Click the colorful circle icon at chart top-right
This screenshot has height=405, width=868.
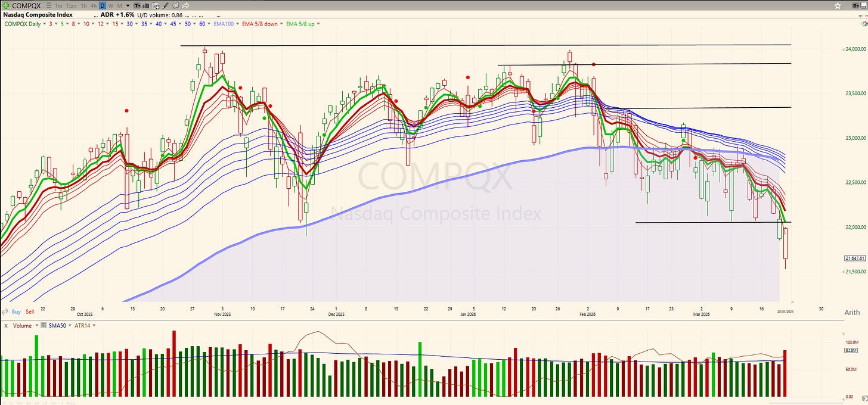click(864, 23)
